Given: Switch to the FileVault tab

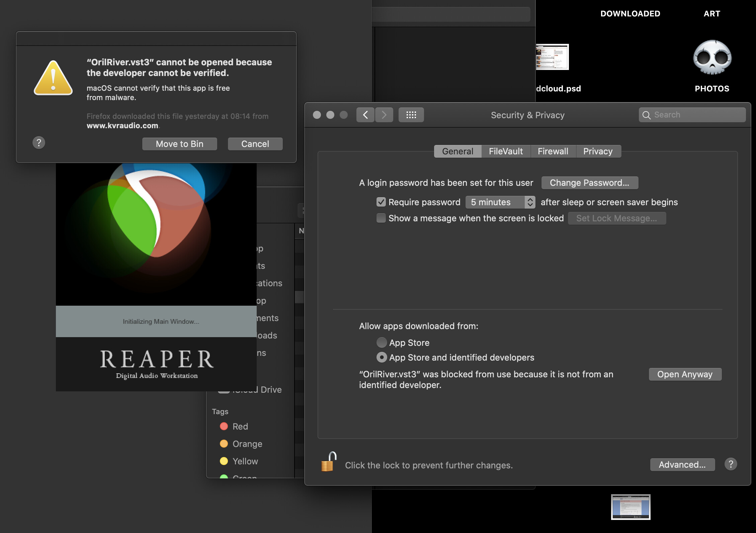Looking at the screenshot, I should click(x=506, y=151).
